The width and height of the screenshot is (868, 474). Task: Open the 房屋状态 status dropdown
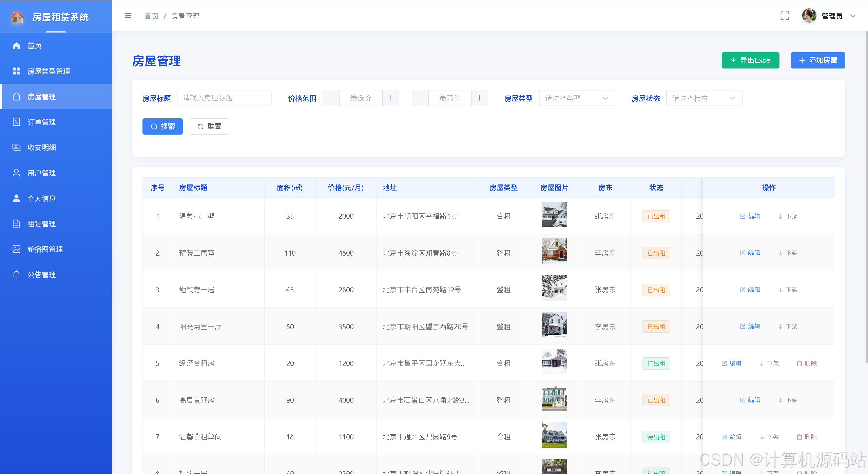704,98
